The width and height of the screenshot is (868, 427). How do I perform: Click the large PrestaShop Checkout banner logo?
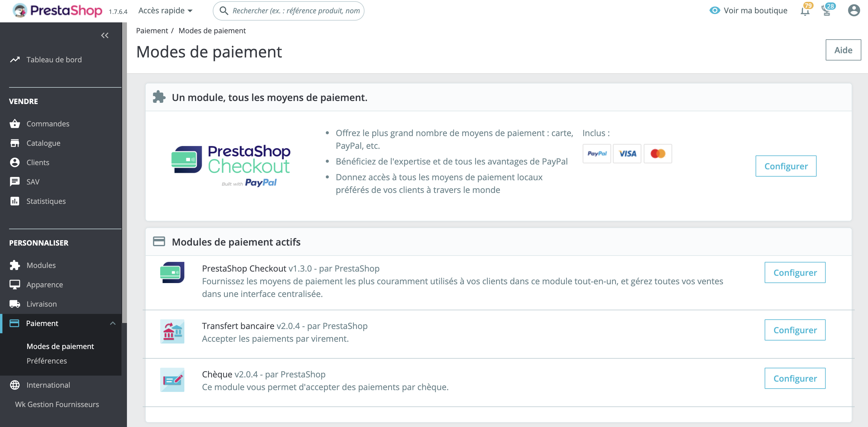click(x=231, y=166)
